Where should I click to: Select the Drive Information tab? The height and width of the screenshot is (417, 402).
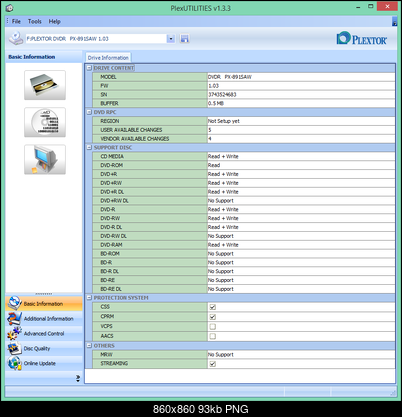pyautogui.click(x=108, y=58)
